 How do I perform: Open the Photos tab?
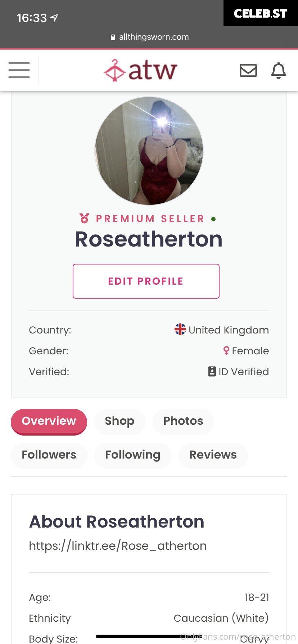click(183, 421)
